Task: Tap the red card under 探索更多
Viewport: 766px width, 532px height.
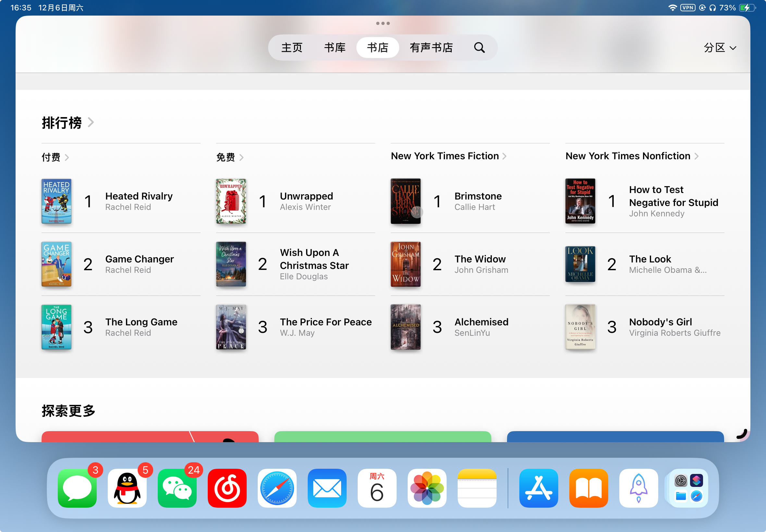Action: click(150, 437)
